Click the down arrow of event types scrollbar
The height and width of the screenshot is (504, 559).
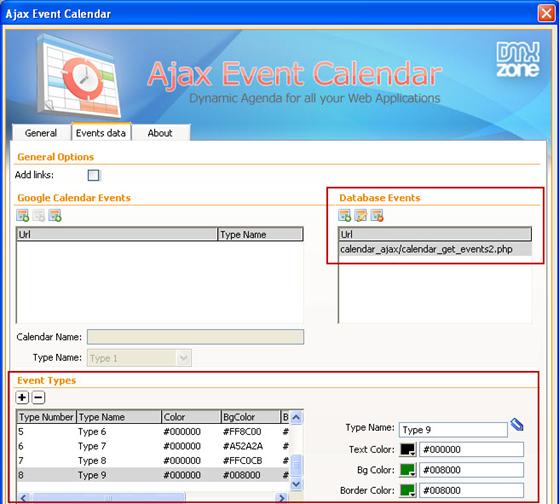coord(297,484)
